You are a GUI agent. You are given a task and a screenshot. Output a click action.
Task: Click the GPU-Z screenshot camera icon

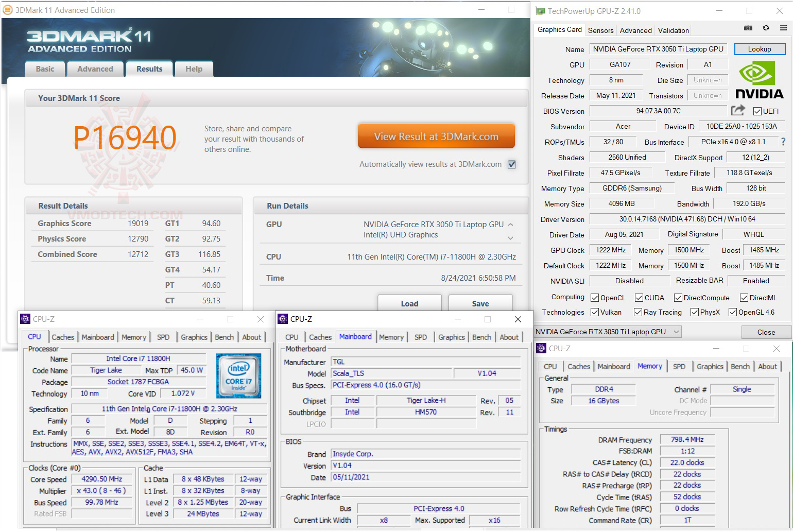(748, 28)
